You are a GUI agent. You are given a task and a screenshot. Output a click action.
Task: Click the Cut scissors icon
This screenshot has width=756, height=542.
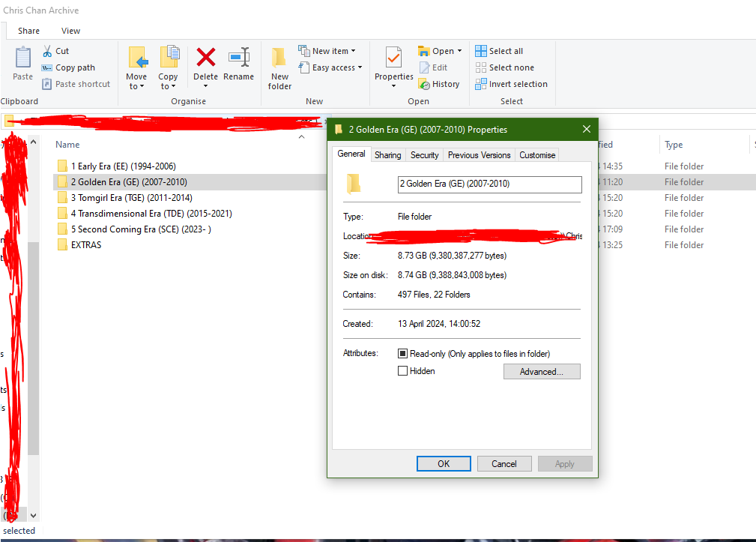tap(47, 51)
